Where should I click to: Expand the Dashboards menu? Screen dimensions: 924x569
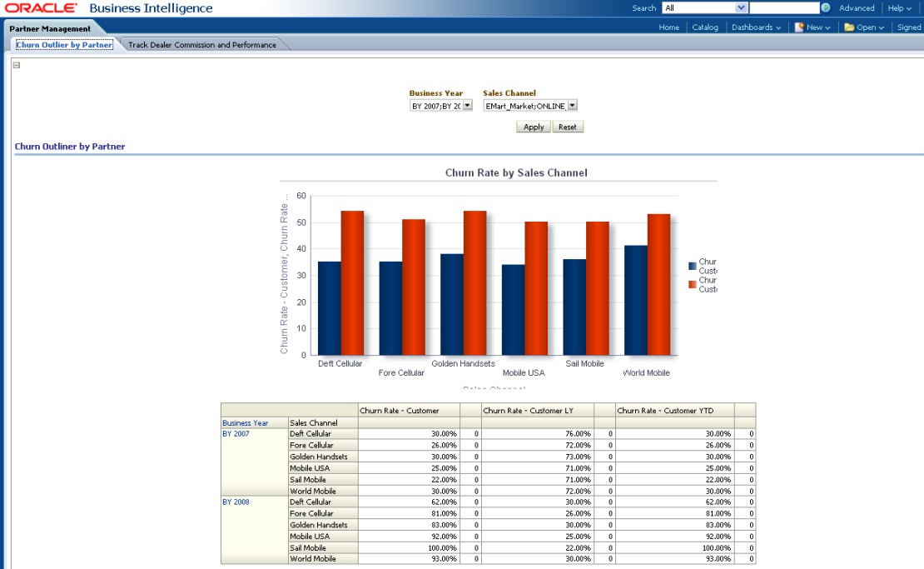[756, 27]
